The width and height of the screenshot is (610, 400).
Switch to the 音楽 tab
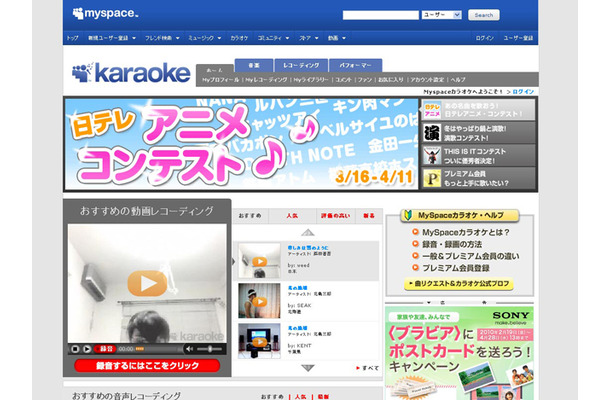[x=254, y=65]
